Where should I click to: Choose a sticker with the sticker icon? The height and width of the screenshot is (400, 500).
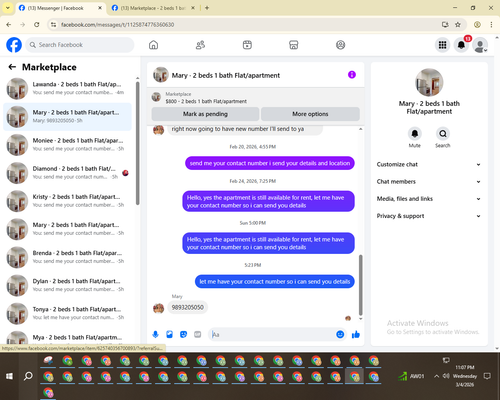183,334
